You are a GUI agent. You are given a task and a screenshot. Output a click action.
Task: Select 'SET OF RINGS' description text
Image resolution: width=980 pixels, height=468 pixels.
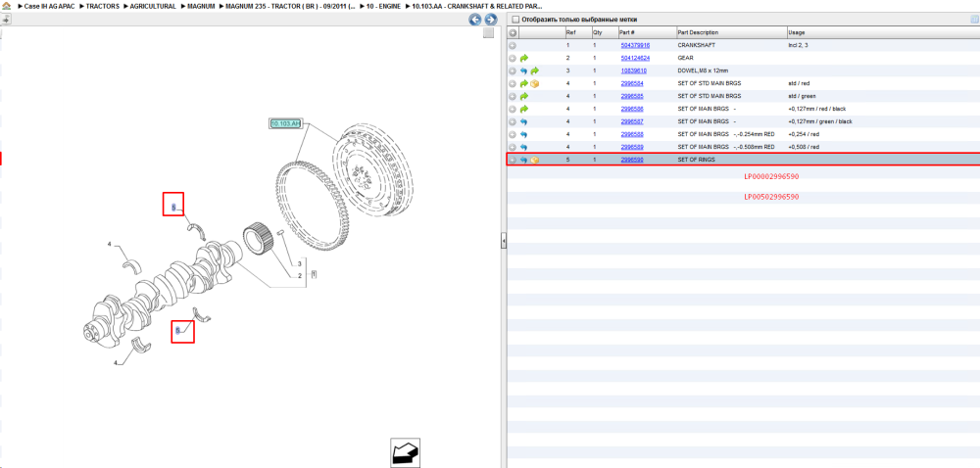696,161
